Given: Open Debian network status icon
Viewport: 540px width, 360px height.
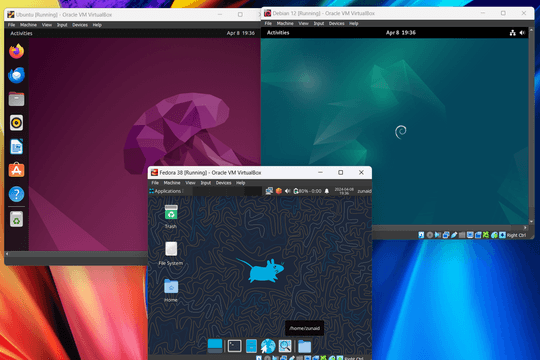Looking at the screenshot, I should pos(512,33).
